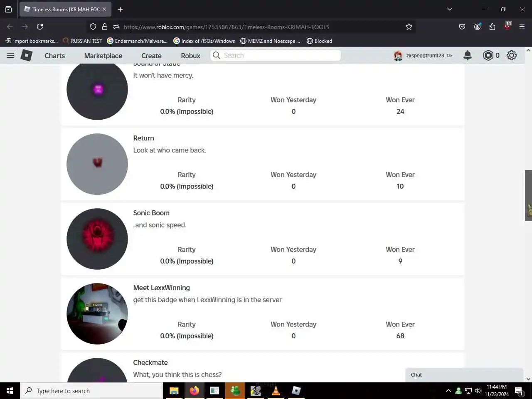Open the site permissions icon in the address bar
Screen dimensions: 532x399
click(x=116, y=27)
